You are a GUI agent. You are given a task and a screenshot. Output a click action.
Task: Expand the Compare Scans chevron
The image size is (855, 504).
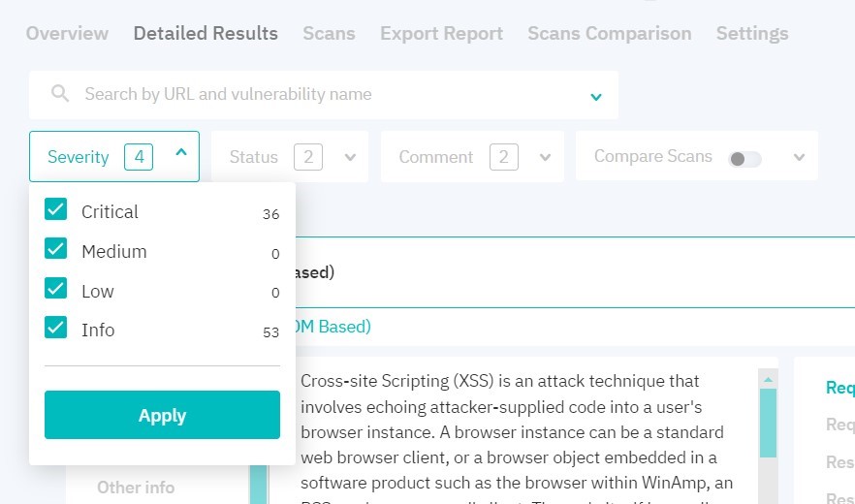click(800, 158)
